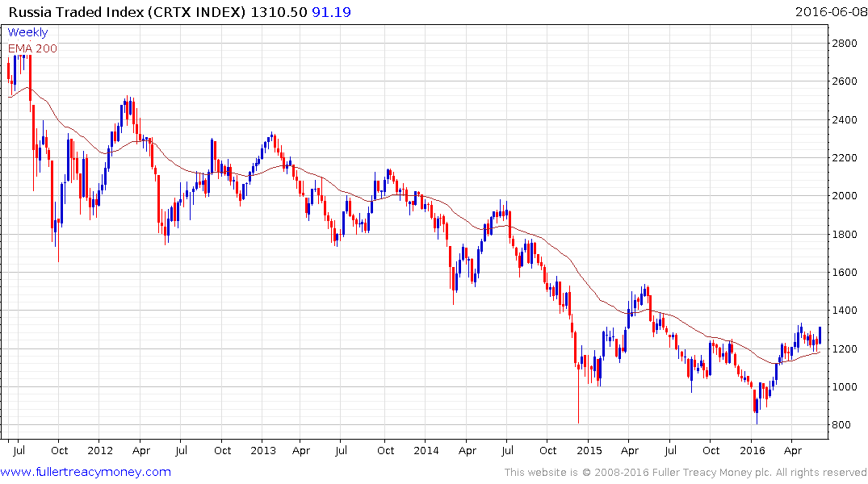Click the 1800 price axis label
Screen dimensions: 868x484
point(845,234)
